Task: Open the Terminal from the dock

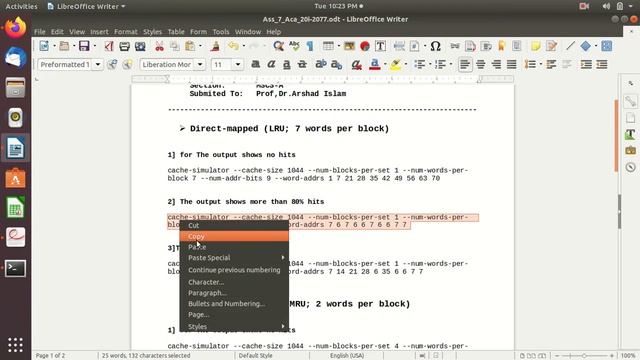Action: coord(16,268)
